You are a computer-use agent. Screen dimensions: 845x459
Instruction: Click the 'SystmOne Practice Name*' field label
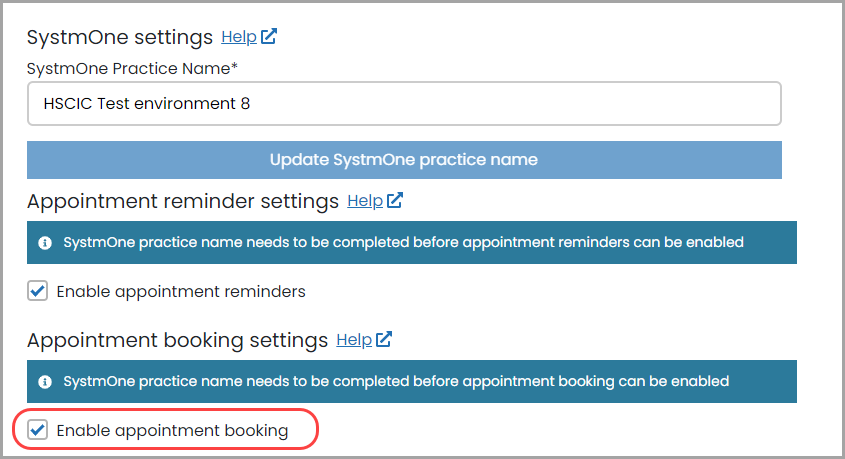(132, 68)
